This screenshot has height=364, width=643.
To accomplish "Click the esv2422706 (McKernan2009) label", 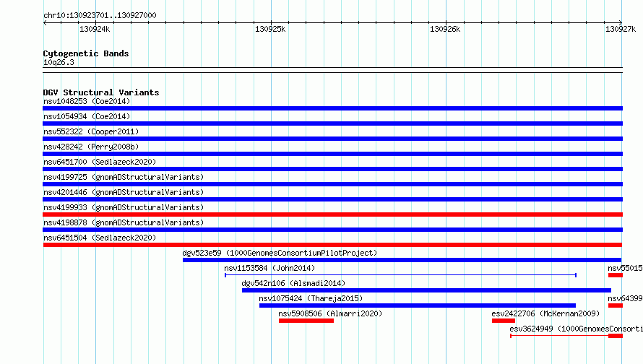I will point(545,313).
